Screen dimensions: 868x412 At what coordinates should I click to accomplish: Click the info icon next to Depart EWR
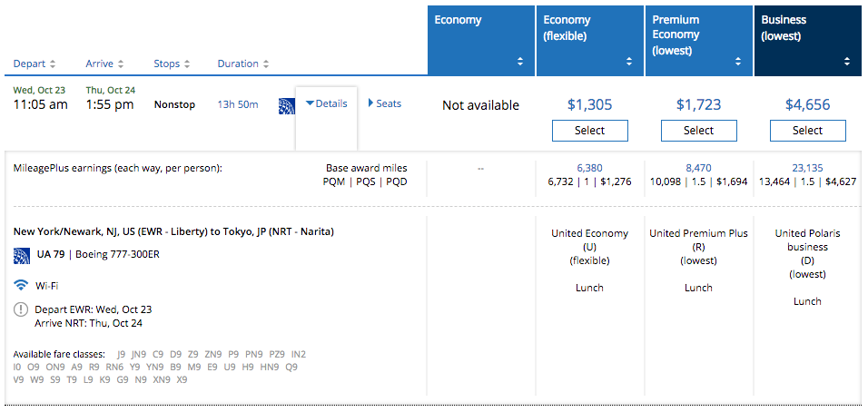pyautogui.click(x=21, y=309)
